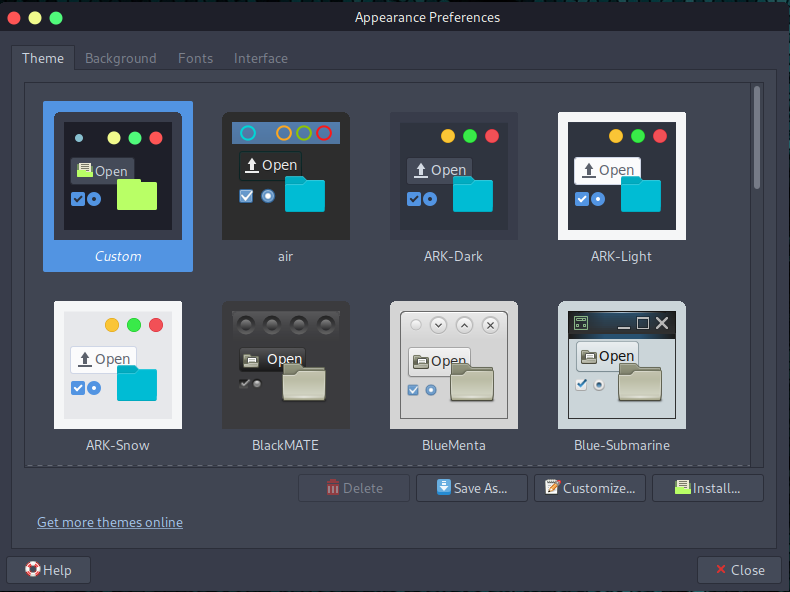This screenshot has width=790, height=592.
Task: Click the theme list vertical scrollbar
Action: (757, 137)
